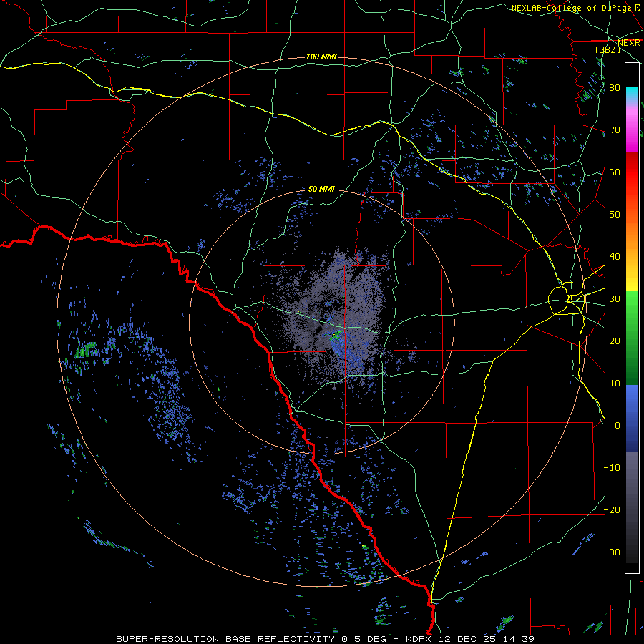This screenshot has width=644, height=644.
Task: Click the red segment of the reflectivity color bar
Action: pyautogui.click(x=632, y=172)
